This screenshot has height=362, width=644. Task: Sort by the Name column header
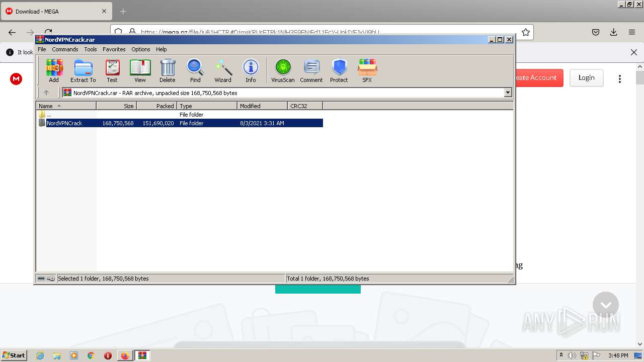[66, 106]
